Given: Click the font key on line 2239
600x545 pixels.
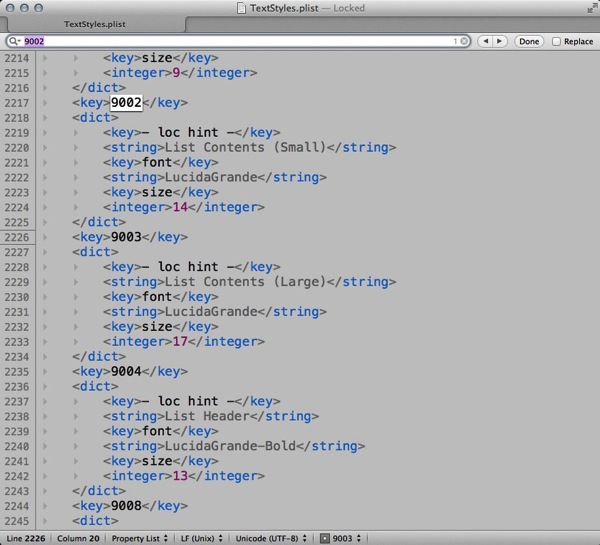Looking at the screenshot, I should (157, 431).
